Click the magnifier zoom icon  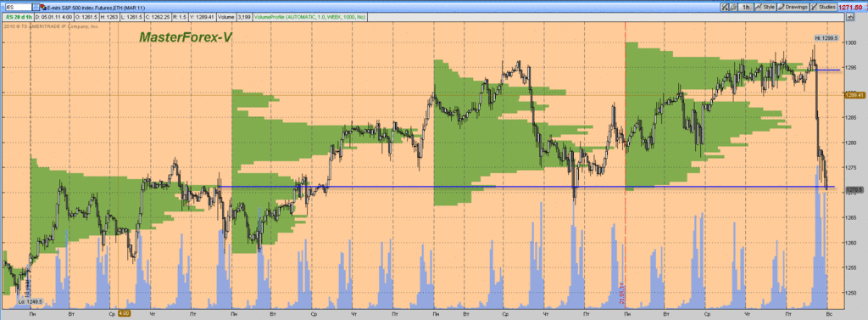click(733, 7)
